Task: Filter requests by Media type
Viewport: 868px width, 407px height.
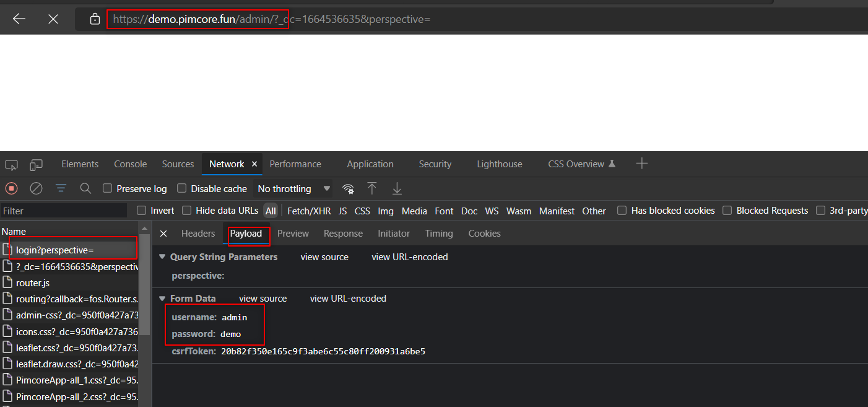Action: click(x=414, y=211)
